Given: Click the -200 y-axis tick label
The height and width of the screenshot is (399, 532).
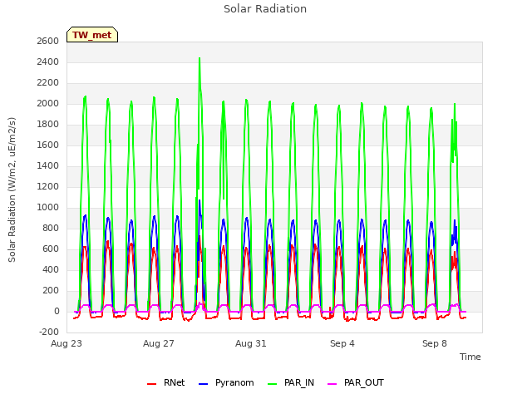Looking at the screenshot, I should coord(49,332).
